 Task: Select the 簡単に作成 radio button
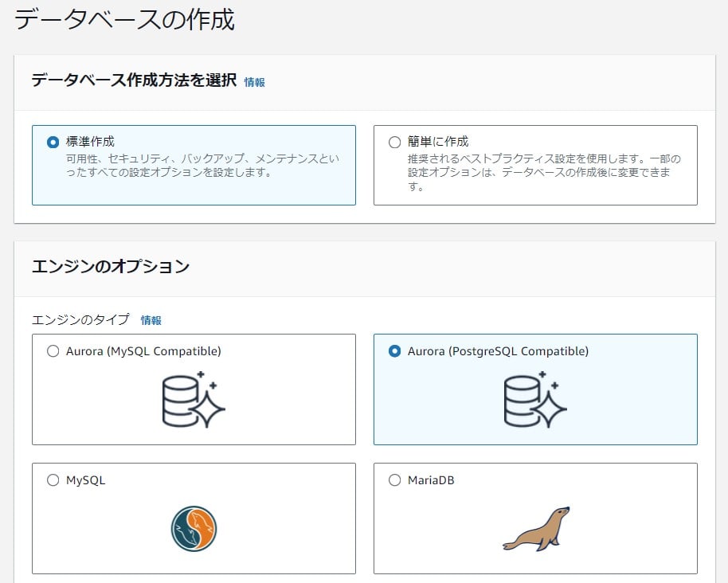click(394, 142)
